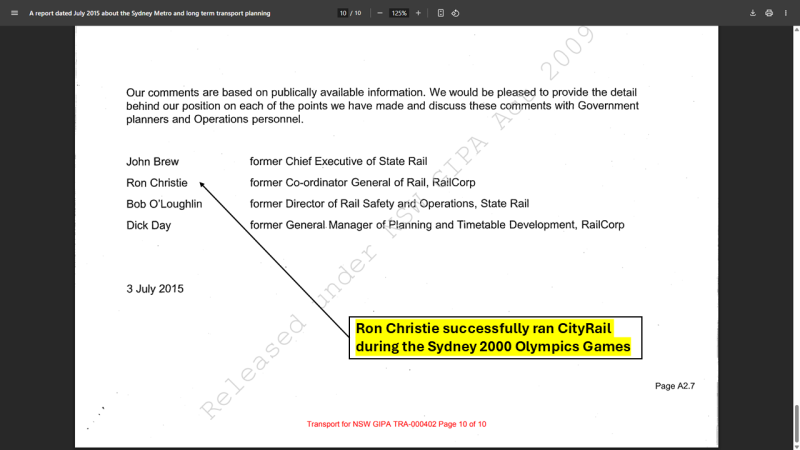Click the Page A2.7 label
Screen dimensions: 800x450
pos(675,386)
